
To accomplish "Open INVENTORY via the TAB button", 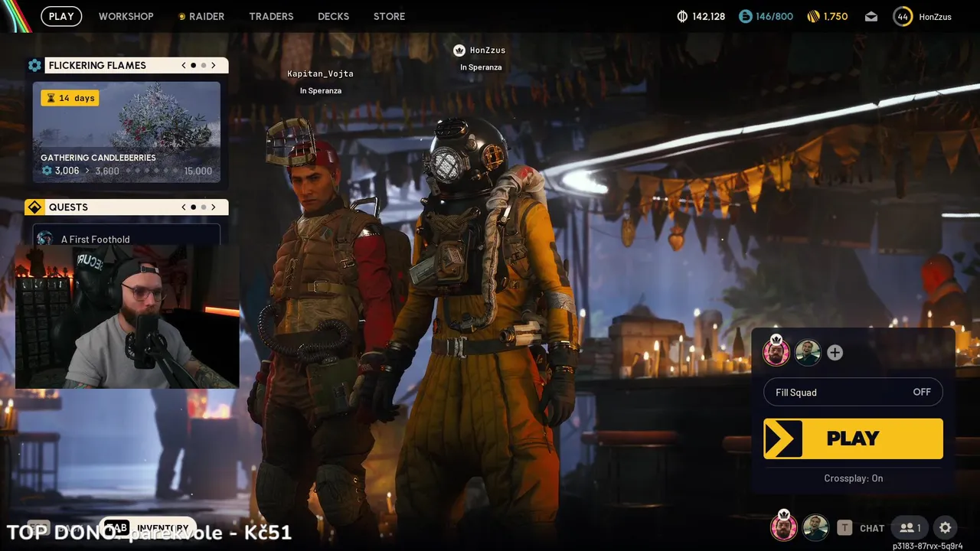I will click(147, 527).
